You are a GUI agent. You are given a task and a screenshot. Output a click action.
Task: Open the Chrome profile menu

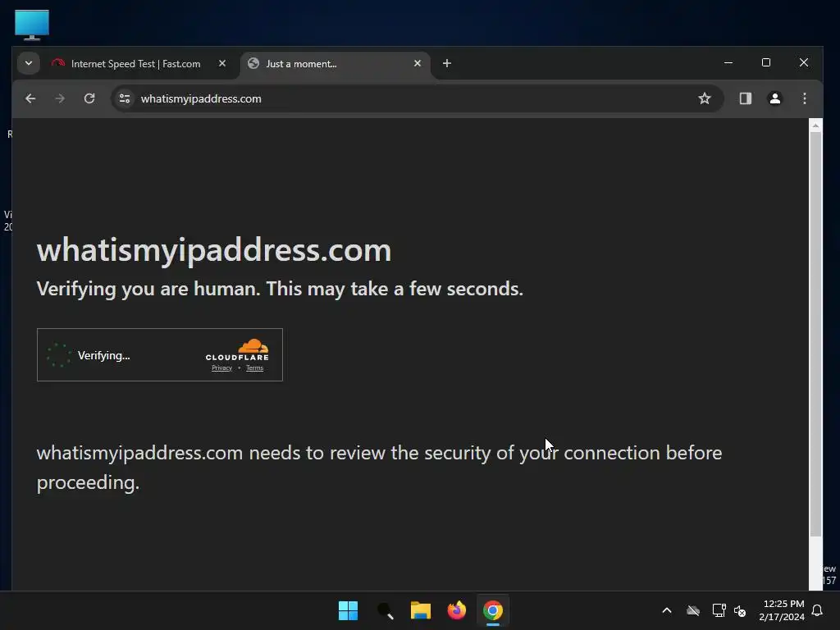pos(774,98)
